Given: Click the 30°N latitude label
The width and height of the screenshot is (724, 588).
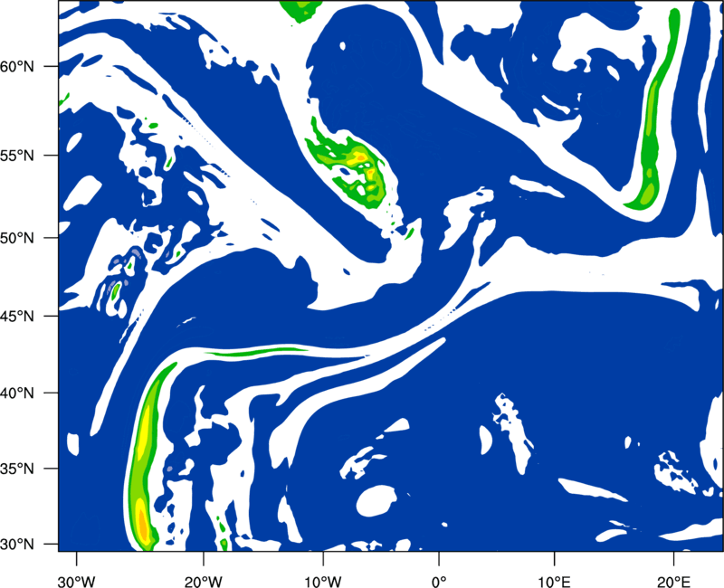Looking at the screenshot, I should pyautogui.click(x=17, y=545).
